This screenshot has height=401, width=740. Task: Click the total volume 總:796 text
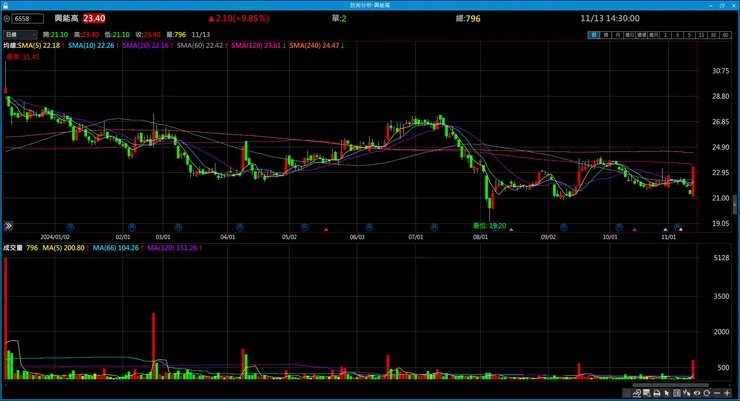pos(468,18)
